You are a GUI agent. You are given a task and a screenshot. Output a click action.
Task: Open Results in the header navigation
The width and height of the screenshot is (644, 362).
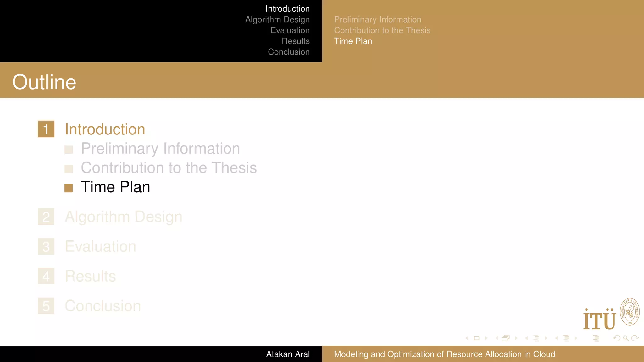[296, 41]
